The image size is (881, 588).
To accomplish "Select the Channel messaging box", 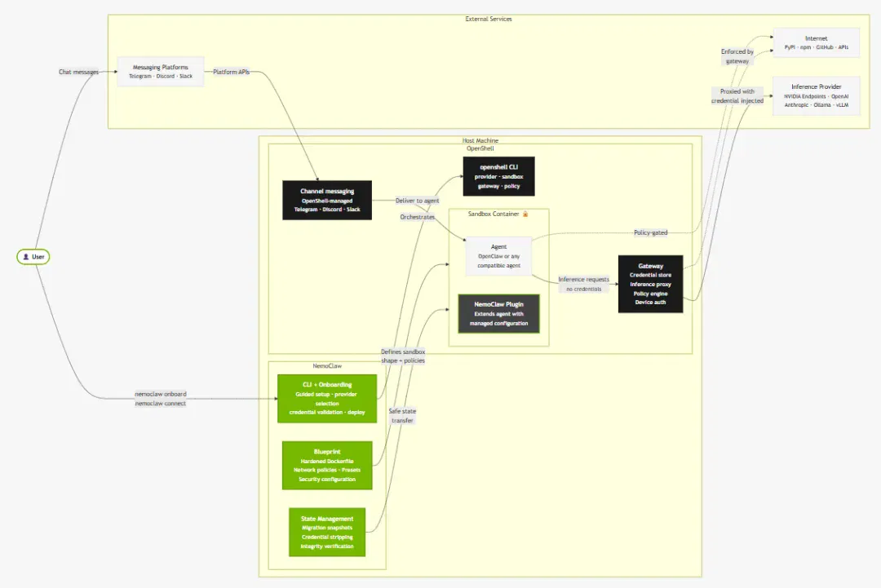I will click(327, 200).
